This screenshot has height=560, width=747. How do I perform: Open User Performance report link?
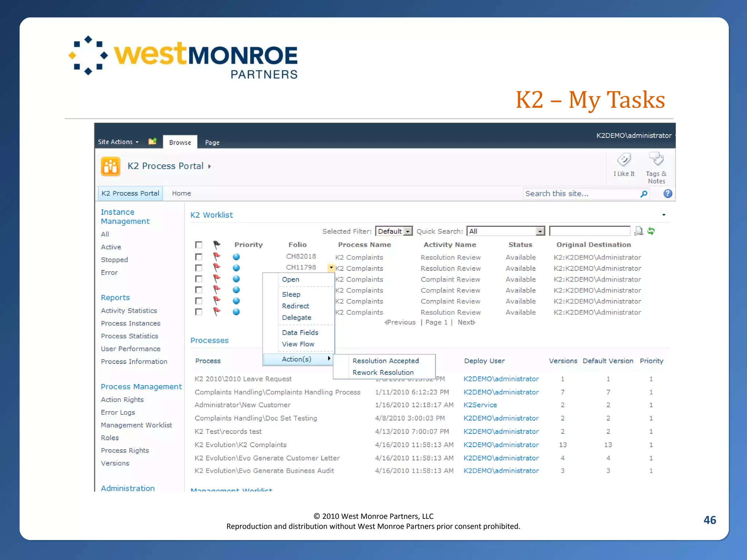131,349
